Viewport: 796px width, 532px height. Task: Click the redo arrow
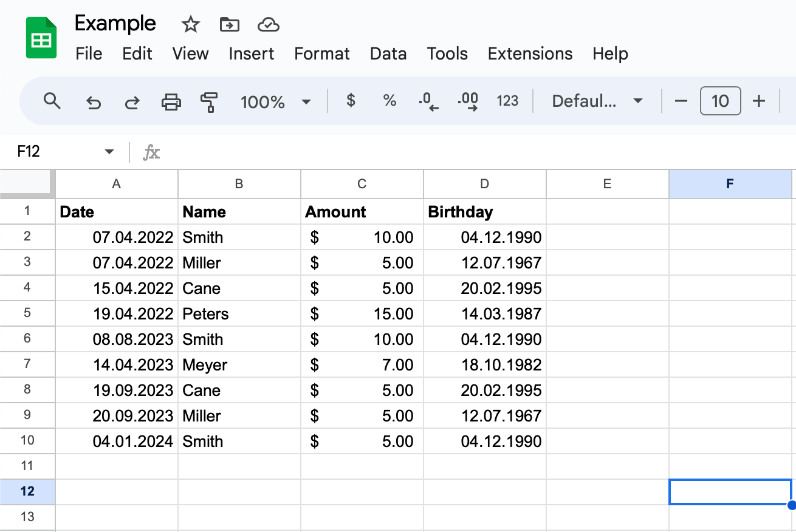click(x=131, y=101)
